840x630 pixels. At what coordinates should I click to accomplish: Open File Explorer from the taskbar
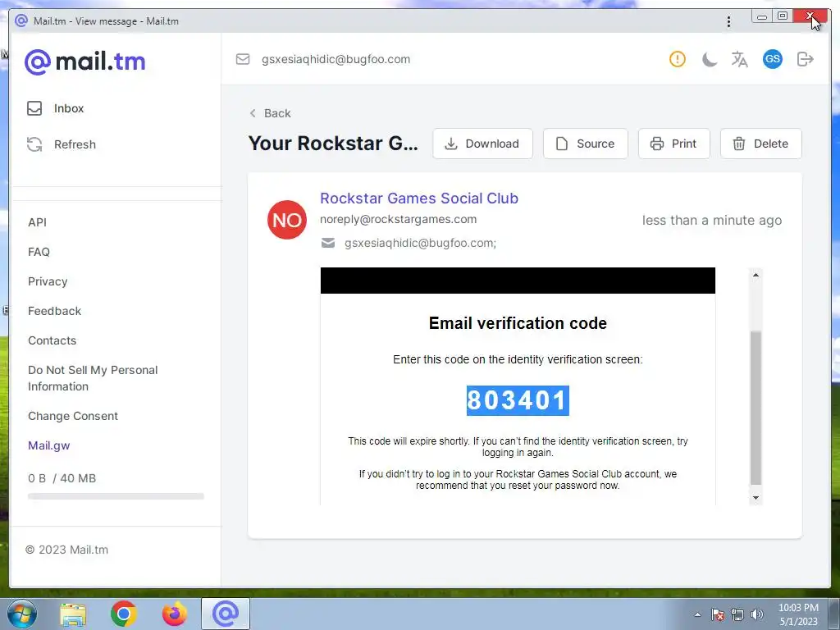point(73,614)
